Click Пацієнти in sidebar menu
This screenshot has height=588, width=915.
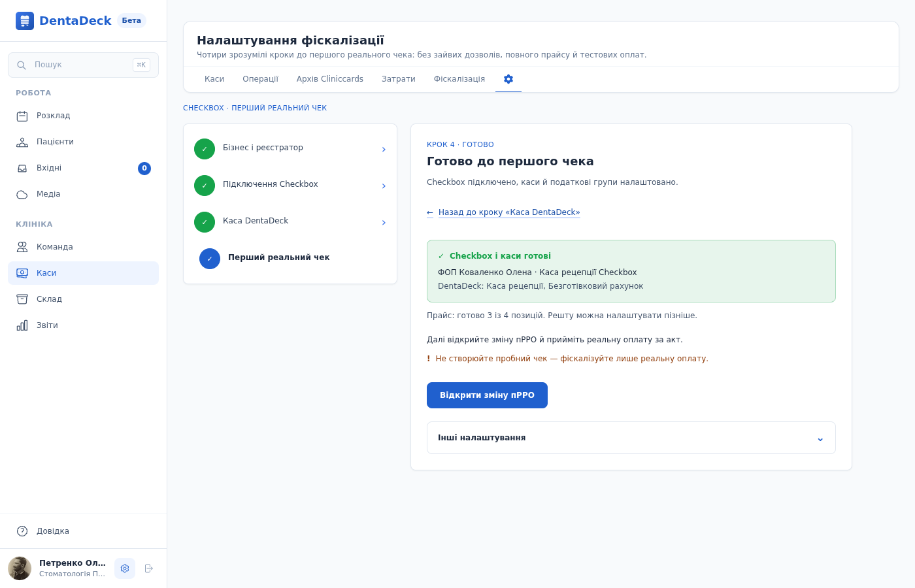pyautogui.click(x=83, y=142)
